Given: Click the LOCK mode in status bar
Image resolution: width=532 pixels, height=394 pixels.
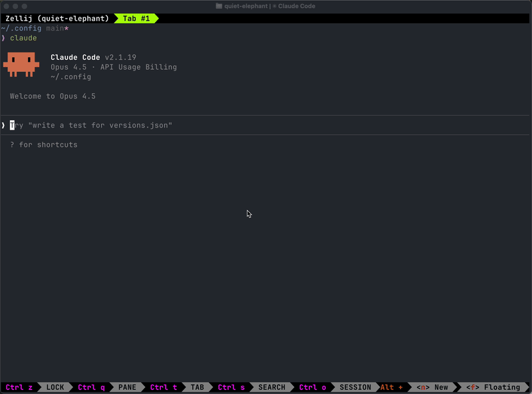Looking at the screenshot, I should [x=55, y=387].
